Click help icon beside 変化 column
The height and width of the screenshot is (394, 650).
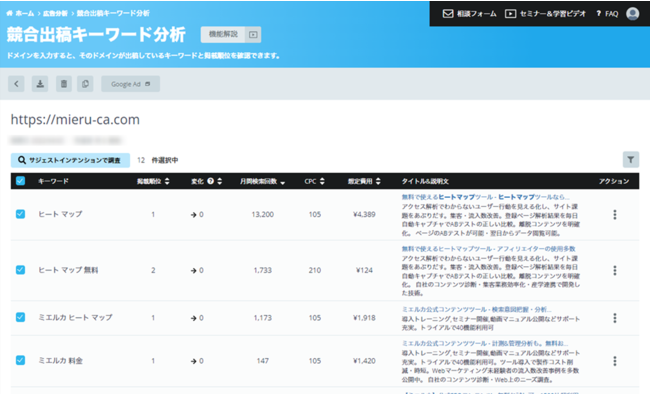click(211, 181)
